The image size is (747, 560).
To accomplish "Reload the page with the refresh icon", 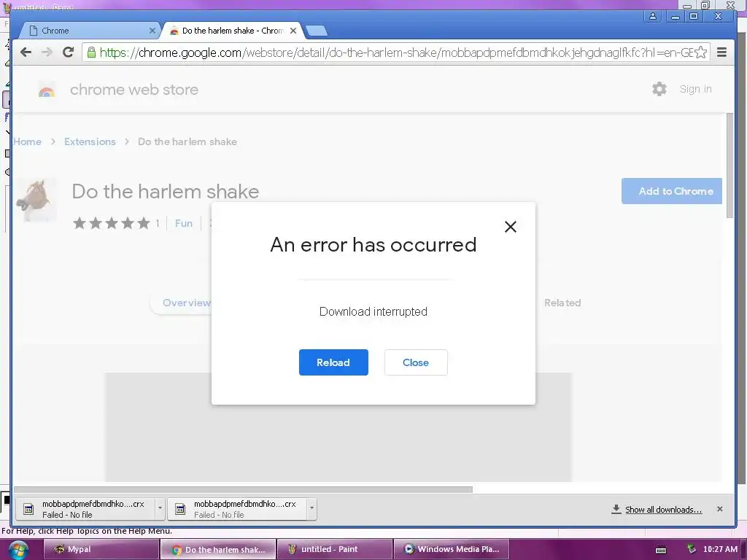I will [x=68, y=52].
